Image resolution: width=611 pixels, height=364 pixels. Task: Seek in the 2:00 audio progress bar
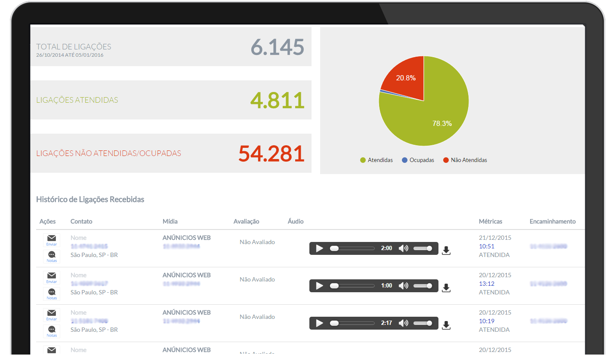tap(352, 248)
